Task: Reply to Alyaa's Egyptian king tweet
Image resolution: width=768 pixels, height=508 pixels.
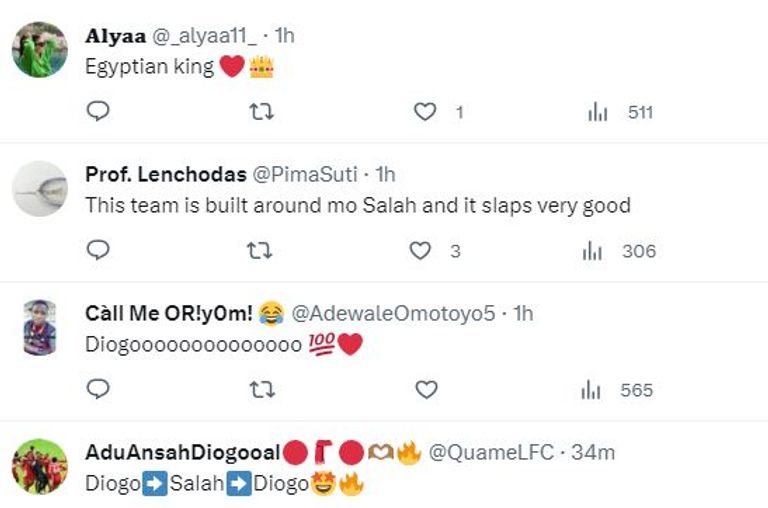Action: (98, 112)
